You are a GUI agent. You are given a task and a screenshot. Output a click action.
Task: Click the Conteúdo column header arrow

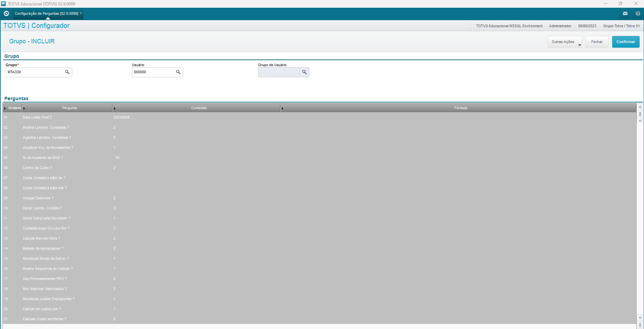(114, 108)
